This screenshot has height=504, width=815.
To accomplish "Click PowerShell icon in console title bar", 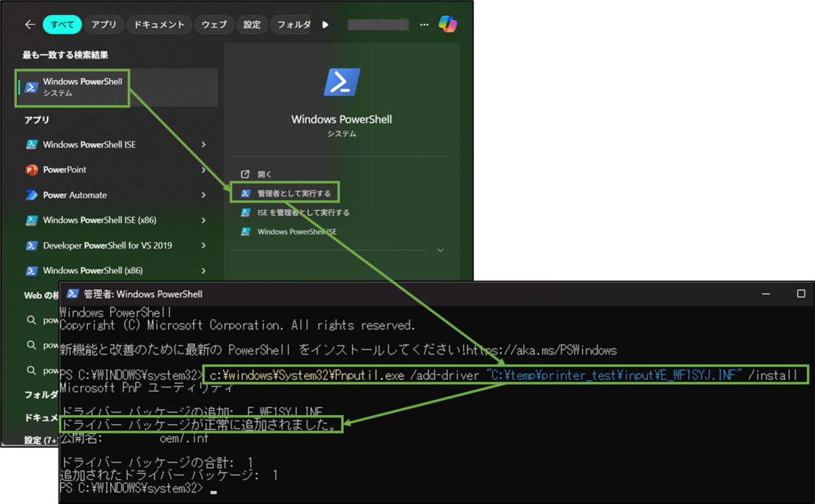I will tap(73, 294).
